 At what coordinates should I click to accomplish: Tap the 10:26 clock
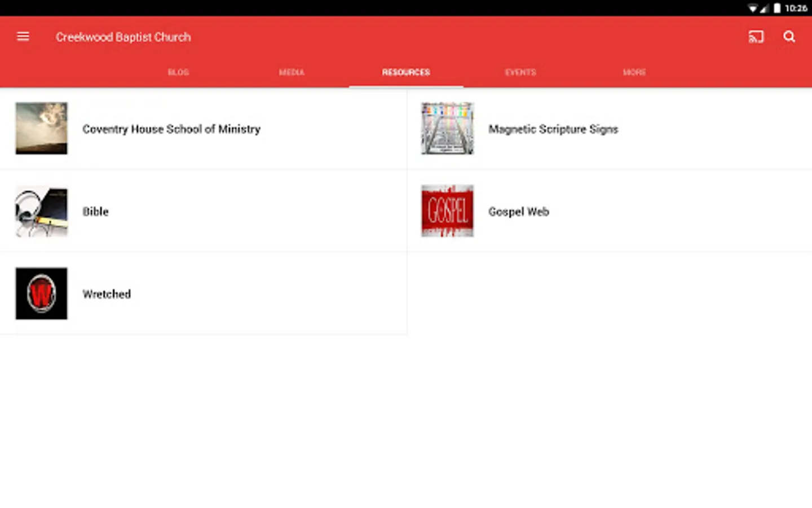click(796, 8)
